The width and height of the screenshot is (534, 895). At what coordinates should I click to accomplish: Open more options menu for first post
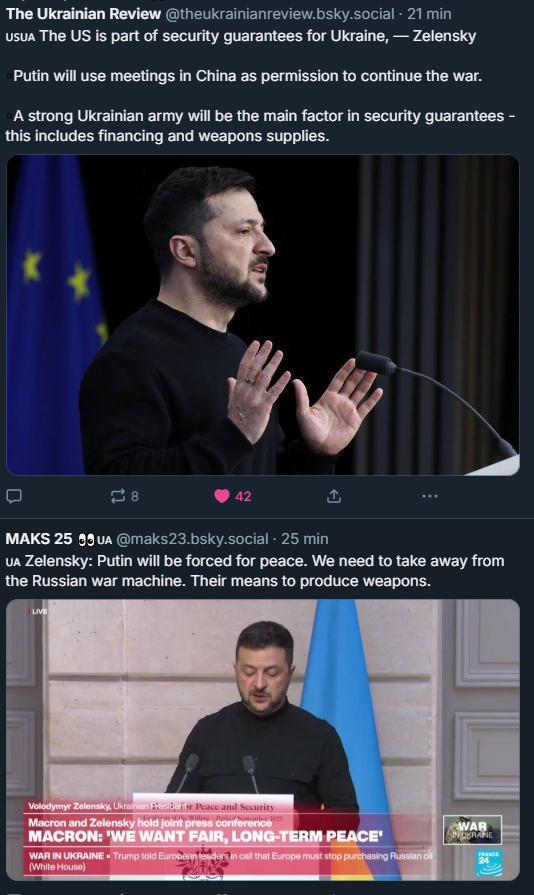(x=430, y=496)
